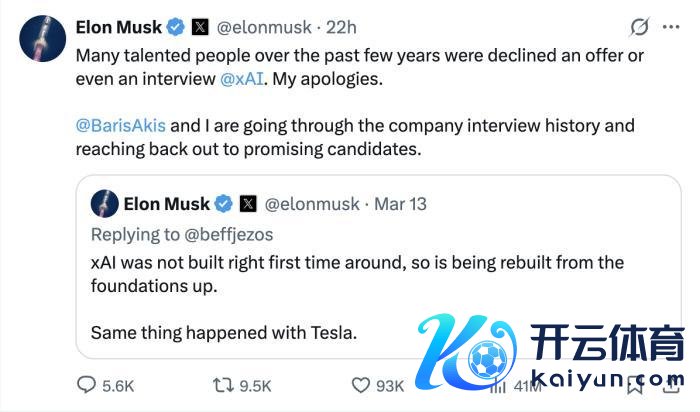Click the X affiliation badge in the main header

tap(200, 26)
